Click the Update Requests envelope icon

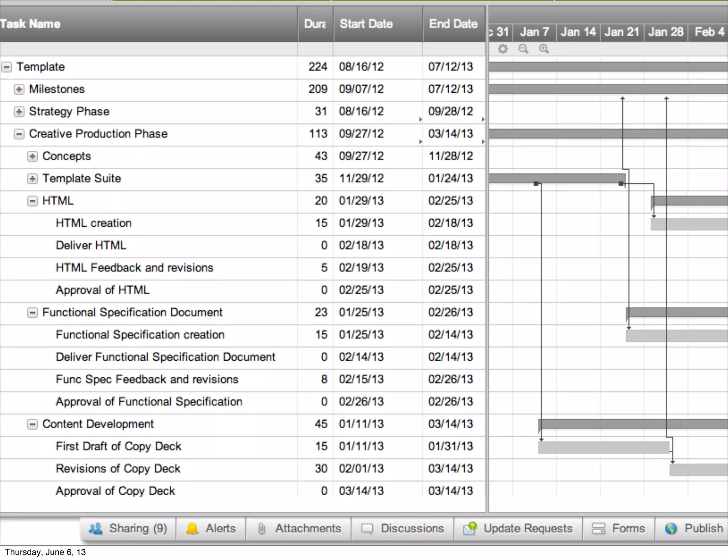(x=470, y=529)
